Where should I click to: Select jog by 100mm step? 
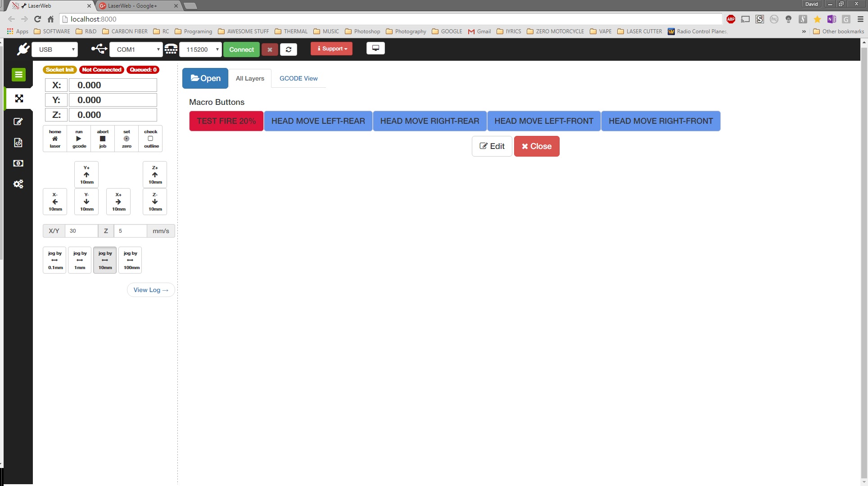(130, 260)
